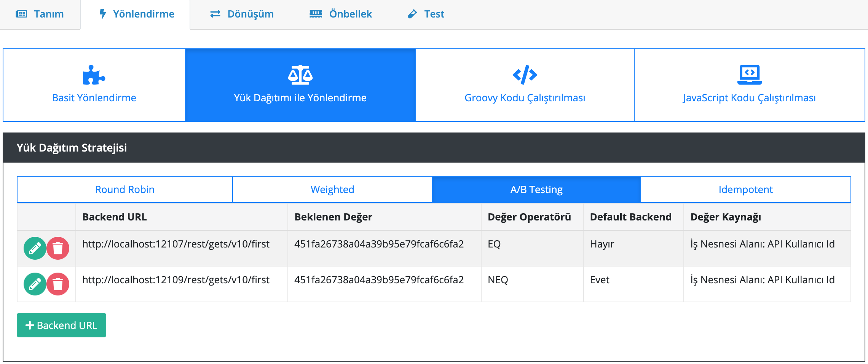Screen dimensions: 868x364
Task: Switch strategy to Round Robin
Action: click(125, 190)
